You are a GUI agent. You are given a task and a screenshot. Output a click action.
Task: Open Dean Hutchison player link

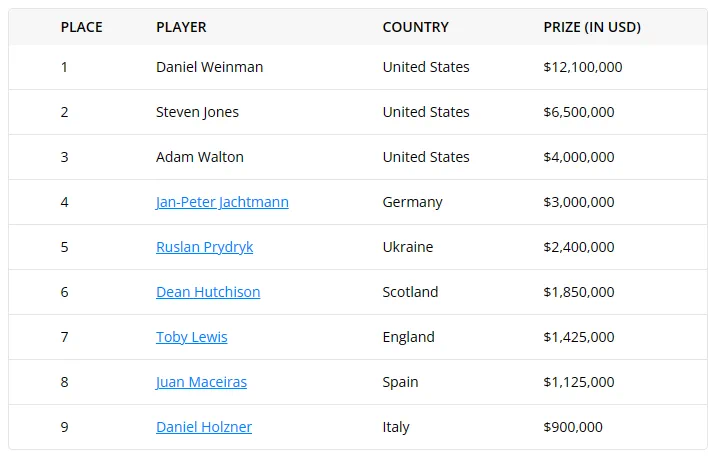pyautogui.click(x=208, y=292)
